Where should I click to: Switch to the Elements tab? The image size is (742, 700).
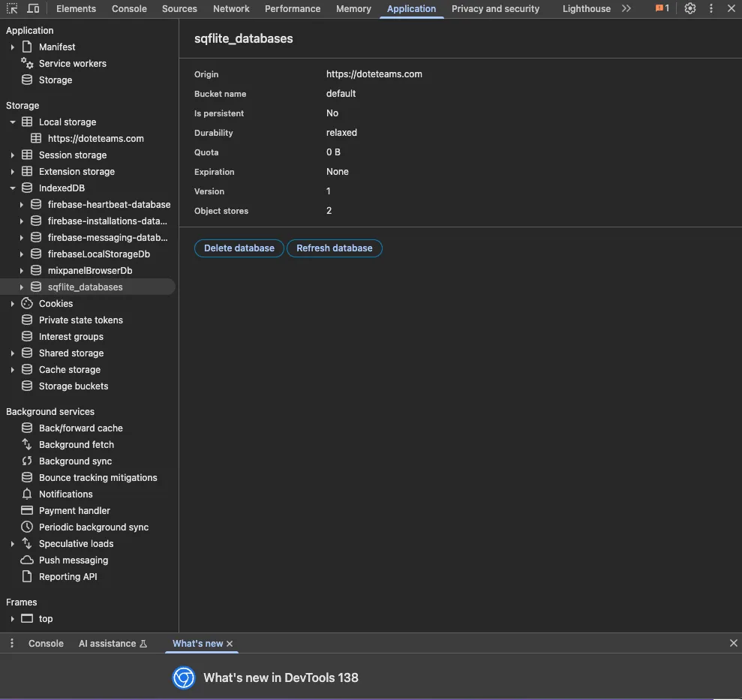click(76, 8)
